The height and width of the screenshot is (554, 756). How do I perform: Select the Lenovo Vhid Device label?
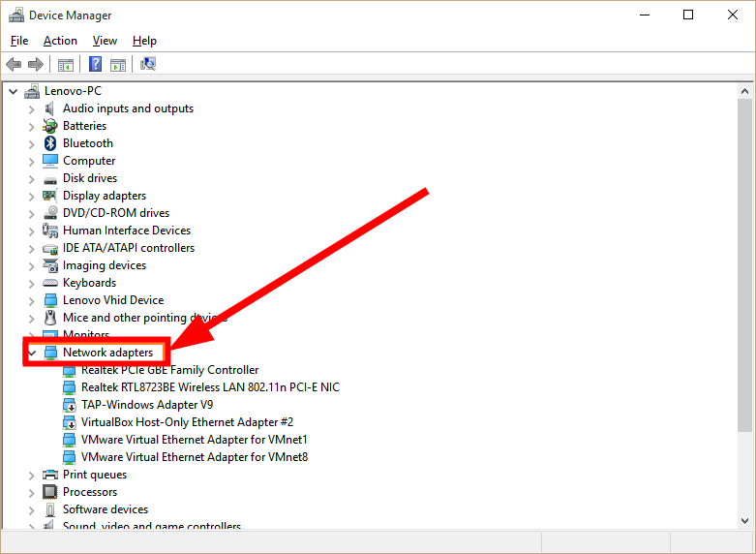[113, 300]
